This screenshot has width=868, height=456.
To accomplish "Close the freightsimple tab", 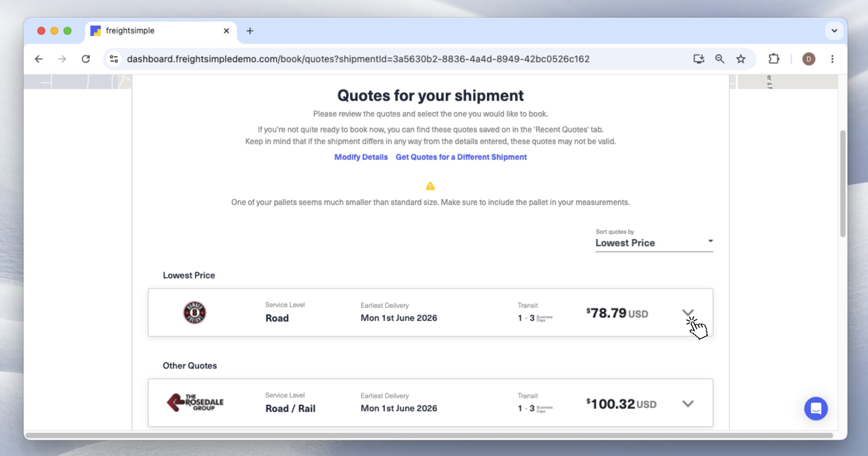I will tap(226, 31).
